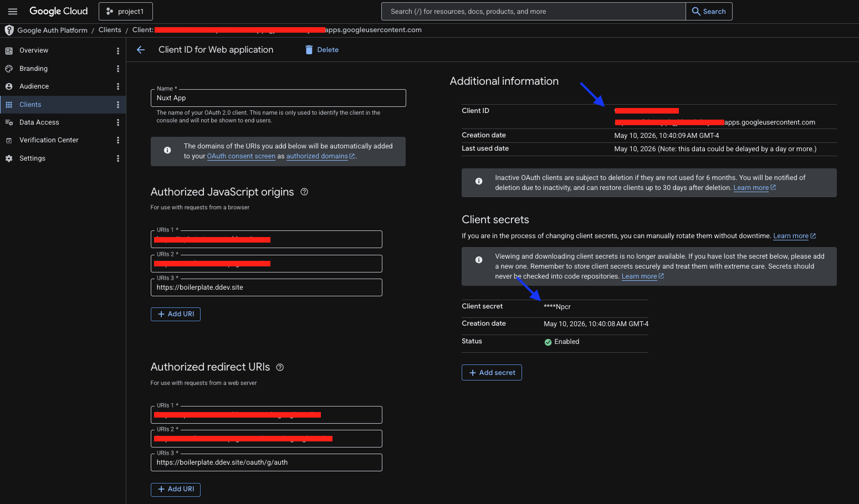This screenshot has height=504, width=859.
Task: Open the project1 project picker
Action: 126,11
